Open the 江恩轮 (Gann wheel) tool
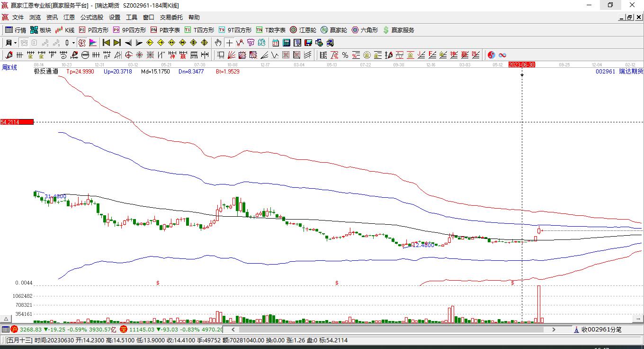 pos(303,30)
